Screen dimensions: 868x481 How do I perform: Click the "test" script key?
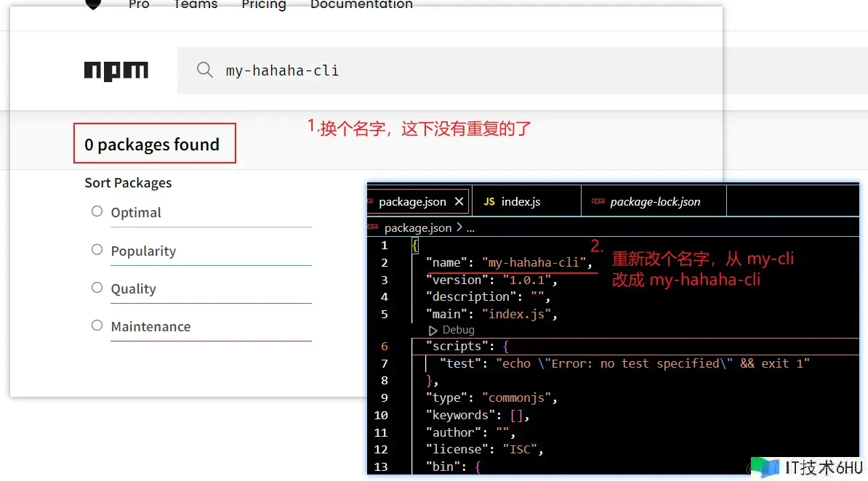tap(461, 363)
